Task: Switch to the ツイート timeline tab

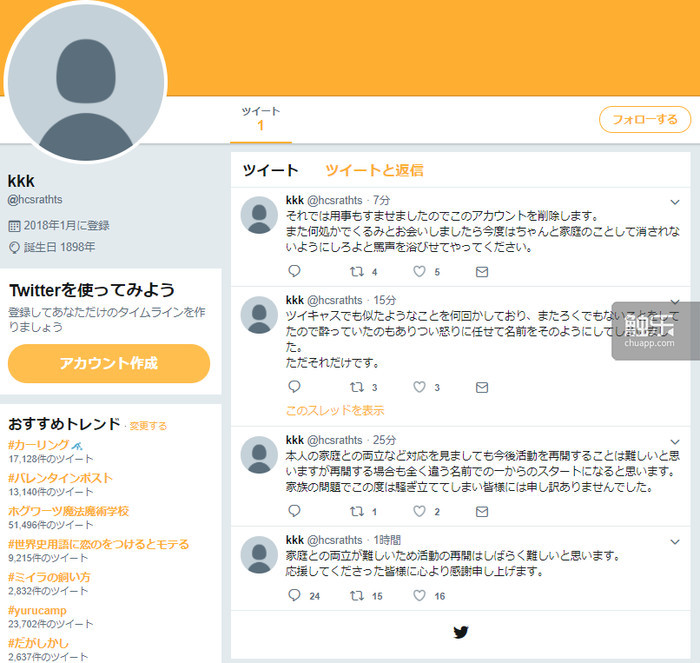Action: point(270,170)
